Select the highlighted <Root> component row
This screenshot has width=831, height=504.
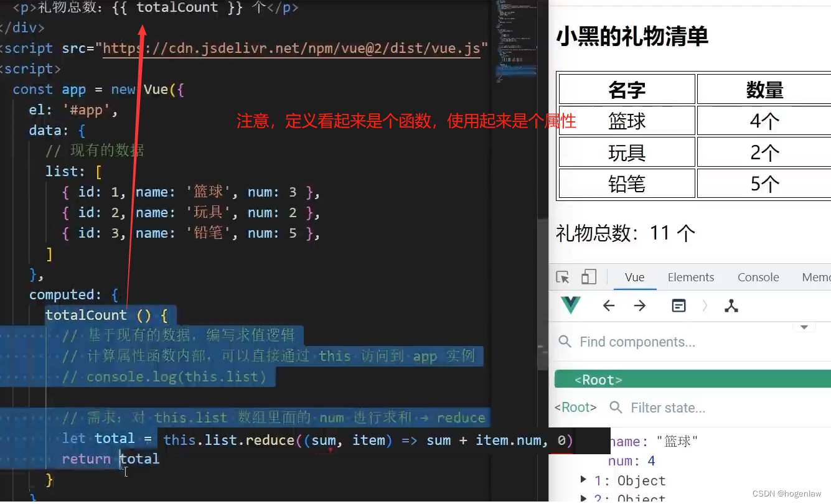click(693, 380)
